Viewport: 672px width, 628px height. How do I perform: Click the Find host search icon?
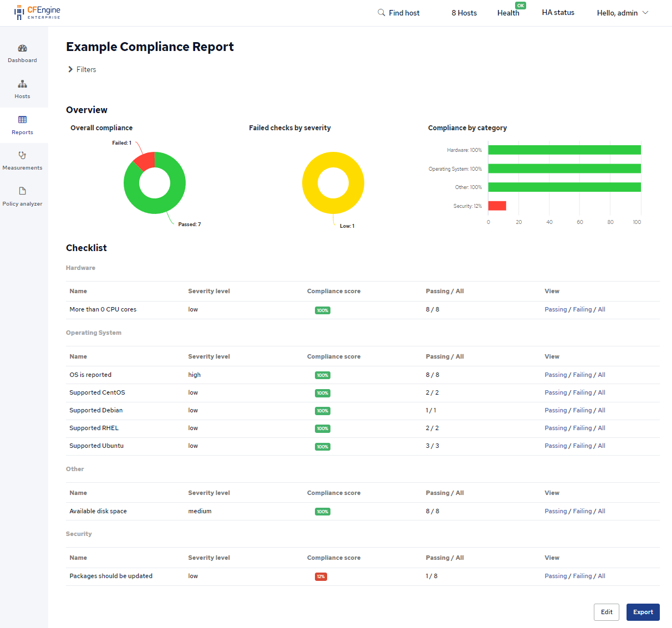(381, 13)
